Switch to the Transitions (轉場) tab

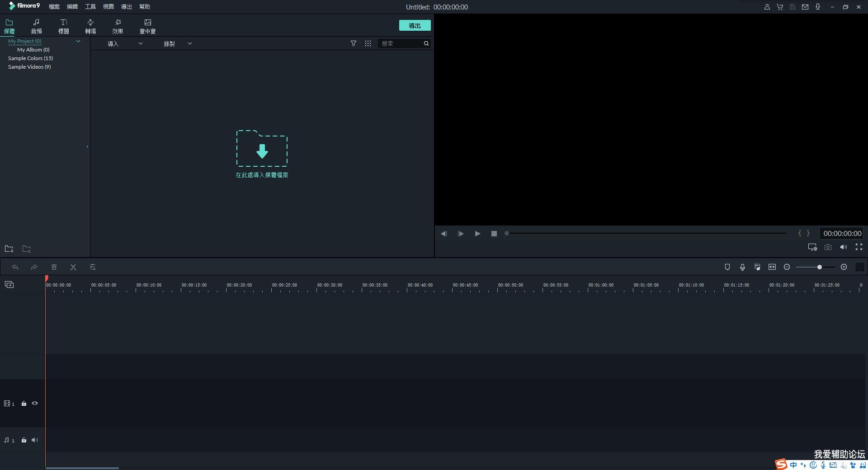coord(90,27)
